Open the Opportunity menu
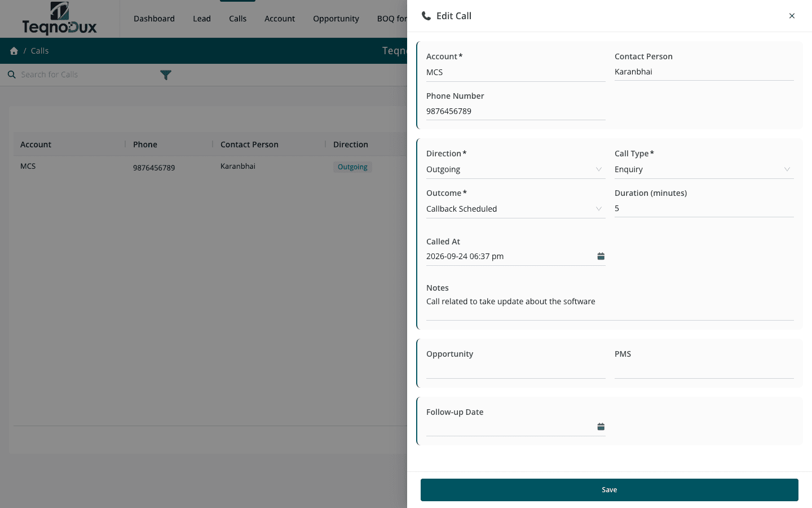This screenshot has height=508, width=812. [x=336, y=19]
